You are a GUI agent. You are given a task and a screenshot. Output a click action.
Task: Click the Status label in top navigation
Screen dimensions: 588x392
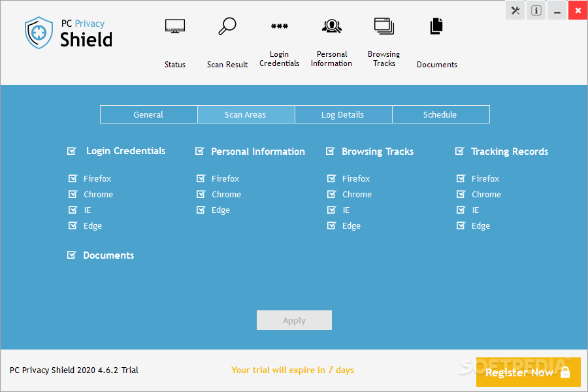click(x=174, y=65)
